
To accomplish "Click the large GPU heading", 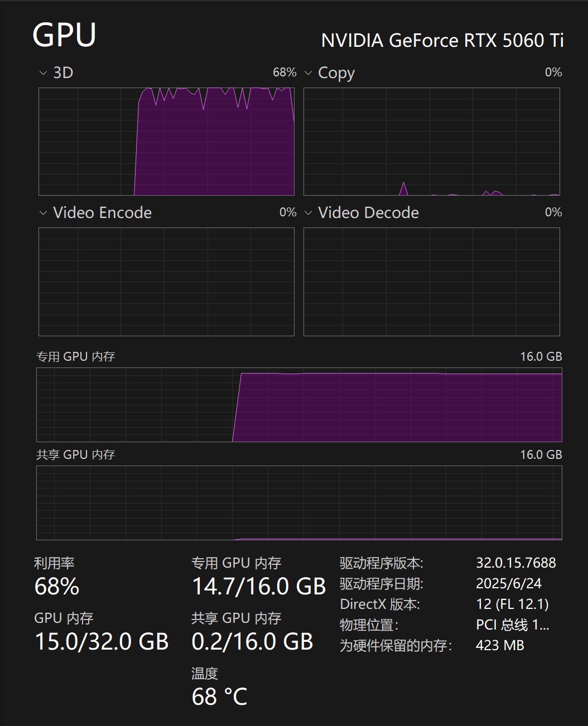I will click(64, 35).
